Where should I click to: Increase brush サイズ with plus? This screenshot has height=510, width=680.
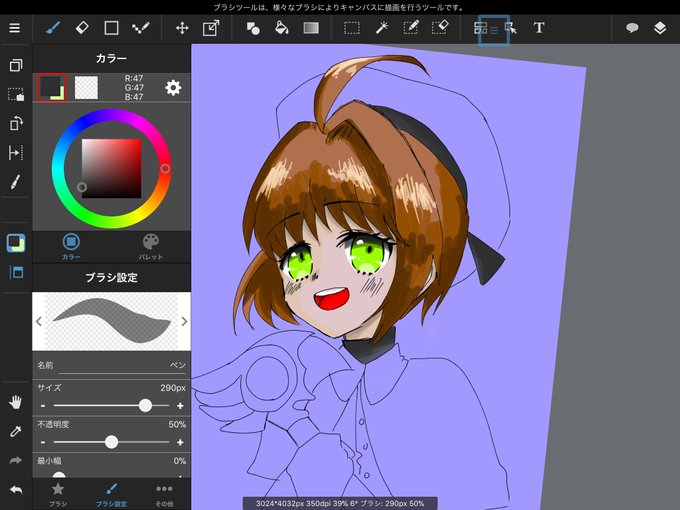[x=180, y=406]
